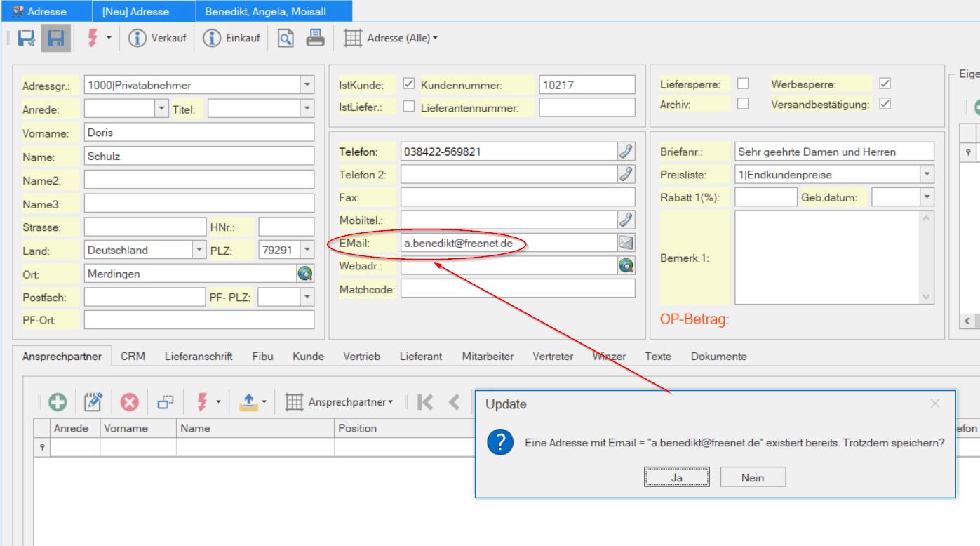The height and width of the screenshot is (546, 980).
Task: Open the Texte tab
Action: (659, 357)
